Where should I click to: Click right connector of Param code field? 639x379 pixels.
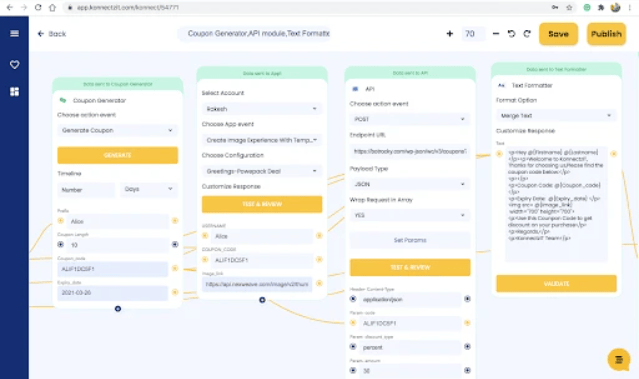click(x=467, y=323)
